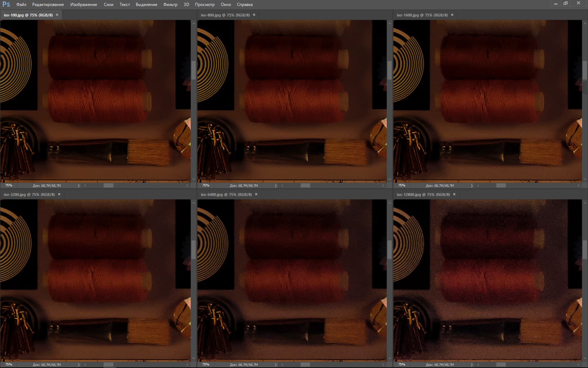This screenshot has height=368, width=588.
Task: Expand status info arrow in iso-1600.jpg window
Action: tap(472, 185)
